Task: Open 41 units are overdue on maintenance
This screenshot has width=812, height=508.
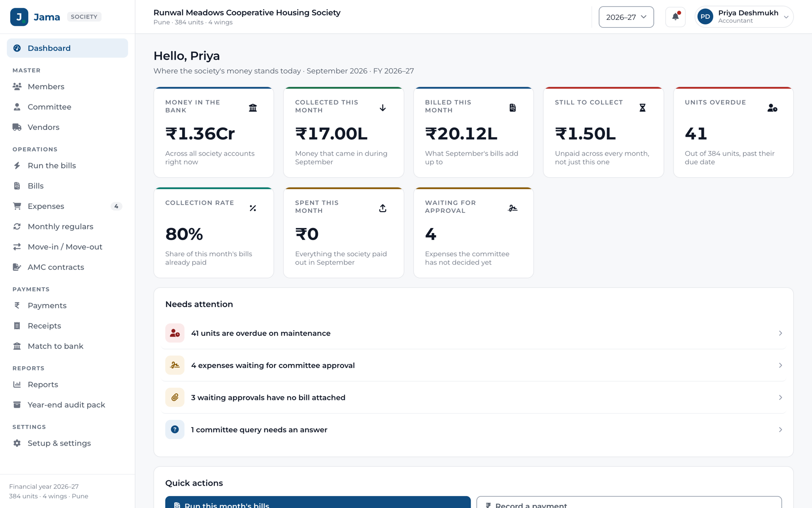Action: (x=473, y=333)
